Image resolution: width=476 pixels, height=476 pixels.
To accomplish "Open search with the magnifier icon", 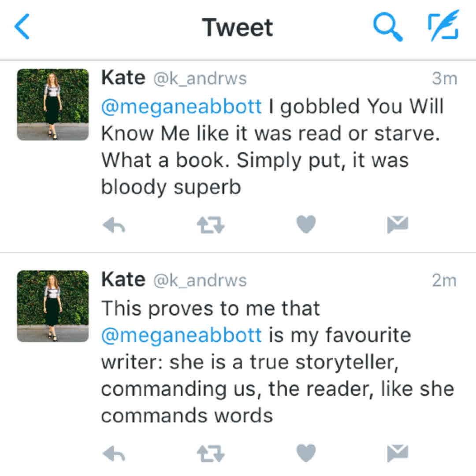I will pyautogui.click(x=388, y=26).
